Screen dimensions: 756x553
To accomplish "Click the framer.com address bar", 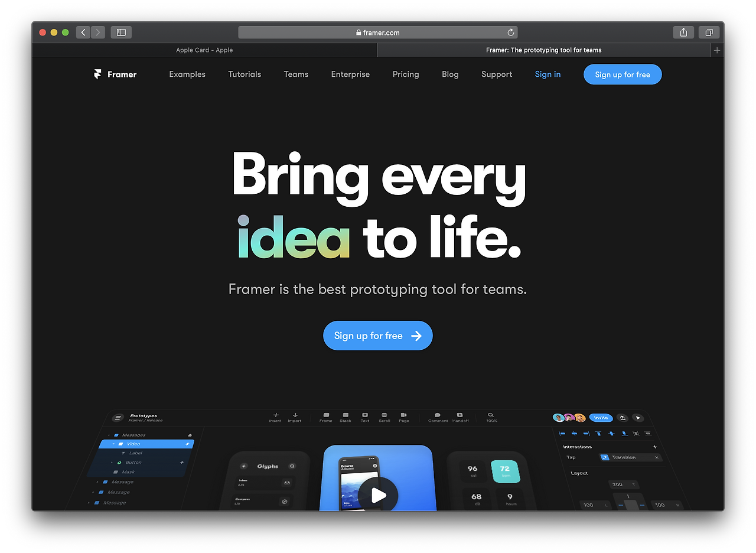I will click(378, 32).
